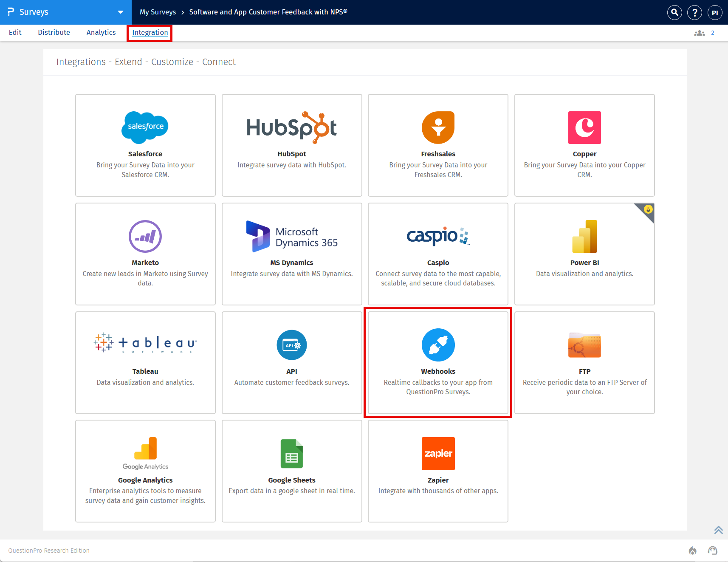Click the Power BI premium badge
The height and width of the screenshot is (562, 728).
tap(648, 209)
